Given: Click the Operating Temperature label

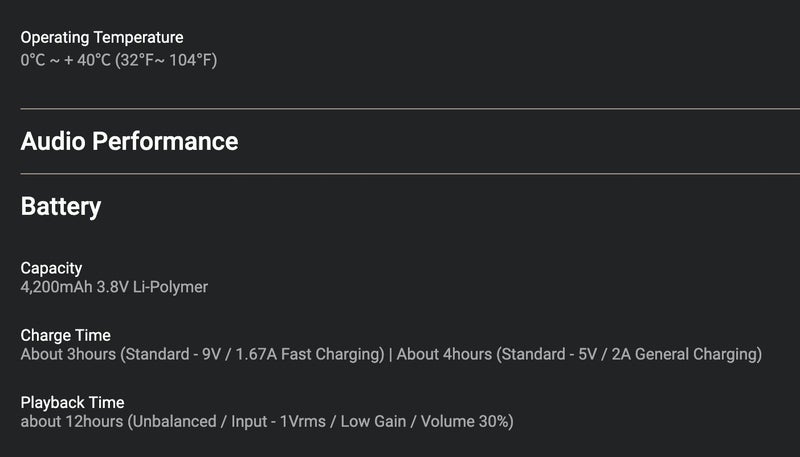Looking at the screenshot, I should pyautogui.click(x=102, y=37).
